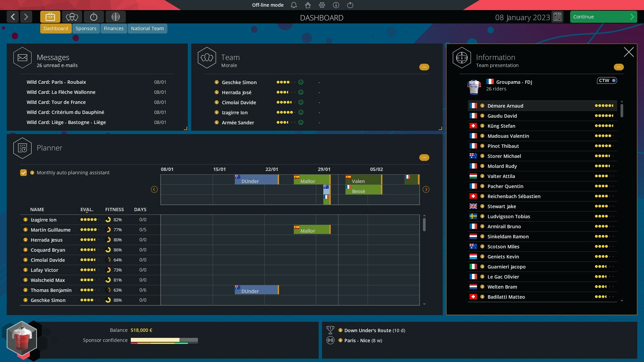Click National Team tab label

[x=147, y=28]
